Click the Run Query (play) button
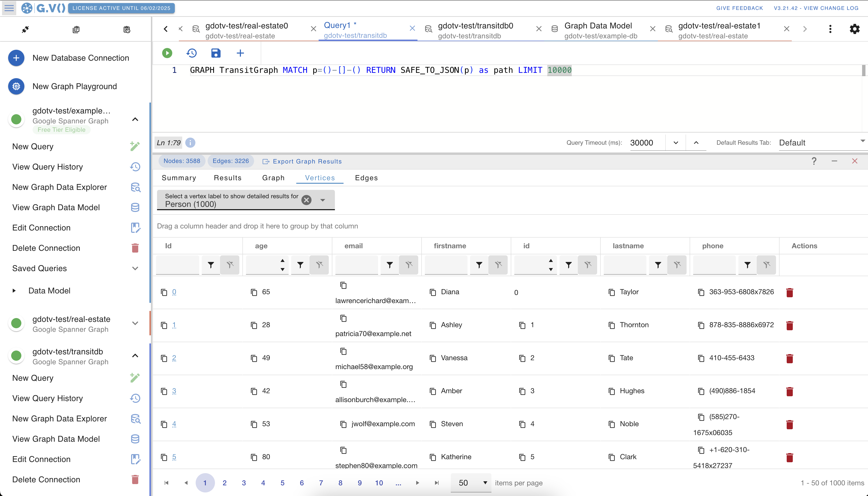868x496 pixels. 167,53
